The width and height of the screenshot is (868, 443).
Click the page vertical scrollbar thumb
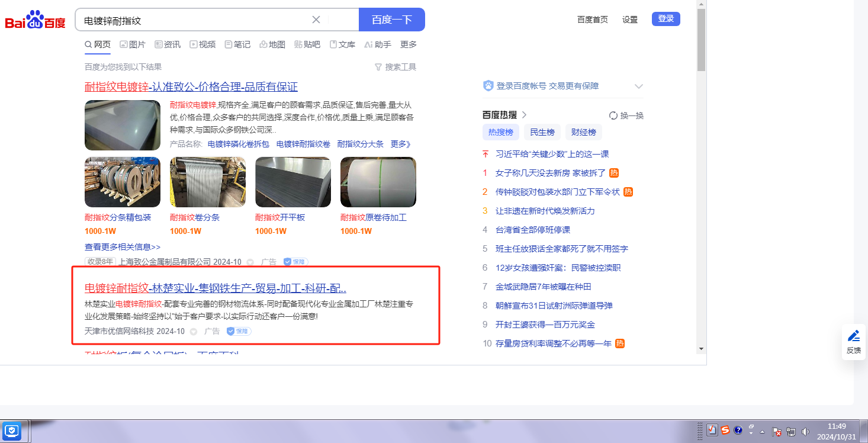pyautogui.click(x=702, y=40)
